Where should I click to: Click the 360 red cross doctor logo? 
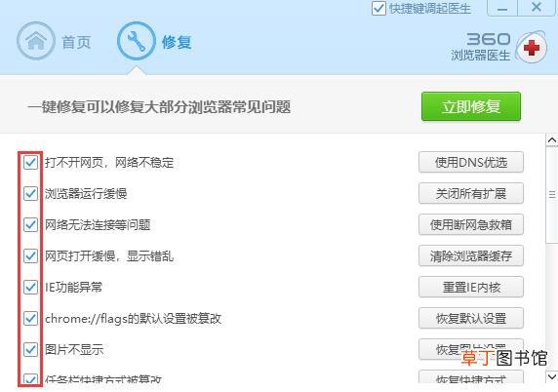point(531,48)
